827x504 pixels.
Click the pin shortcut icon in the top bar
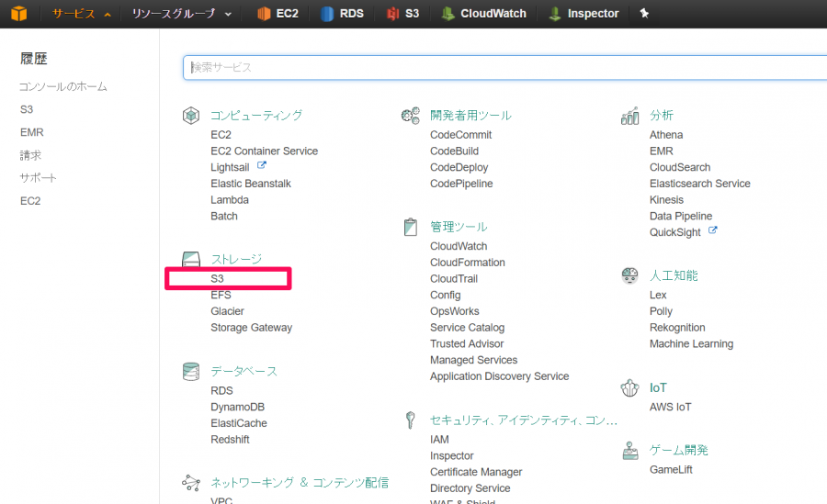(x=644, y=13)
